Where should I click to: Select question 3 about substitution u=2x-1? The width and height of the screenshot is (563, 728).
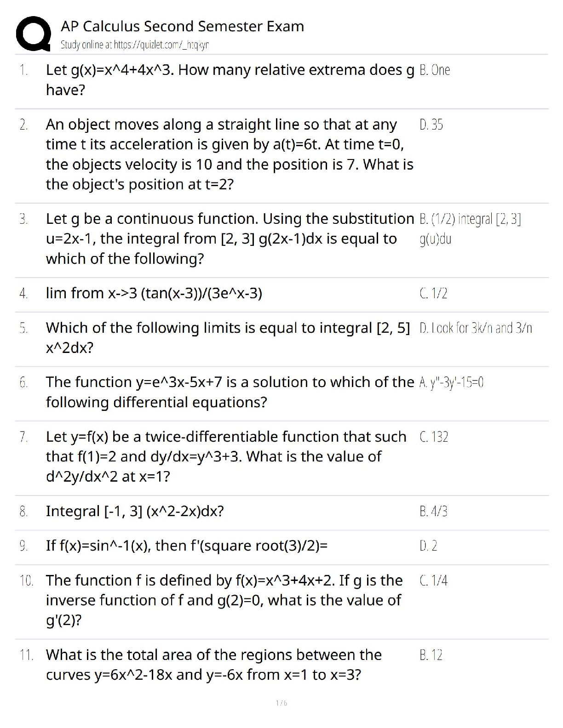pyautogui.click(x=230, y=239)
